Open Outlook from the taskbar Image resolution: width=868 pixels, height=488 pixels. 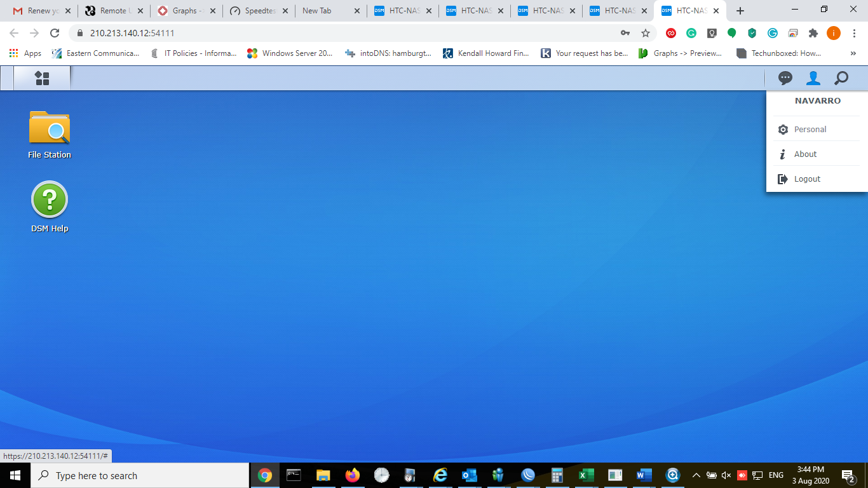click(x=469, y=475)
